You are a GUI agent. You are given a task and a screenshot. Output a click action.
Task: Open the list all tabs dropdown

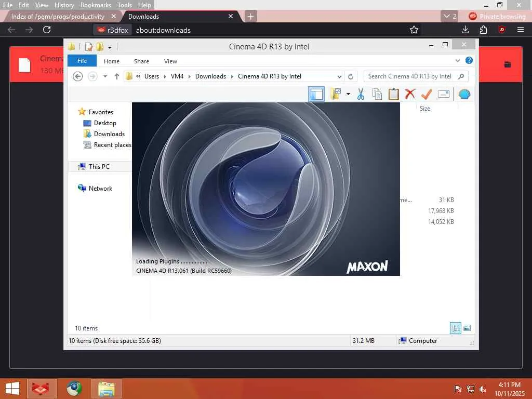[449, 16]
